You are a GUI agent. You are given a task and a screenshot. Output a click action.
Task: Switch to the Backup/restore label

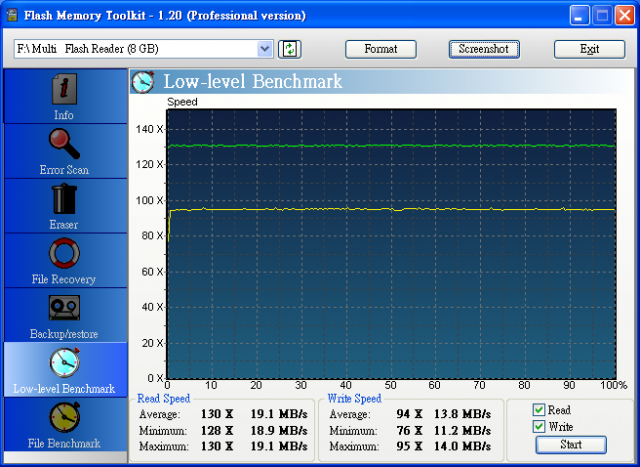(x=64, y=334)
